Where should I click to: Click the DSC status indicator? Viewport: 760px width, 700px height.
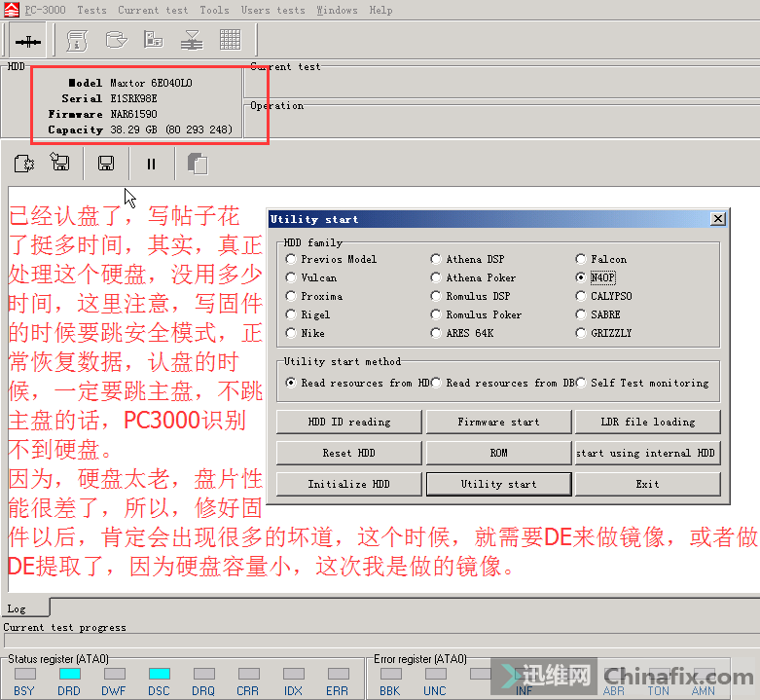click(160, 674)
